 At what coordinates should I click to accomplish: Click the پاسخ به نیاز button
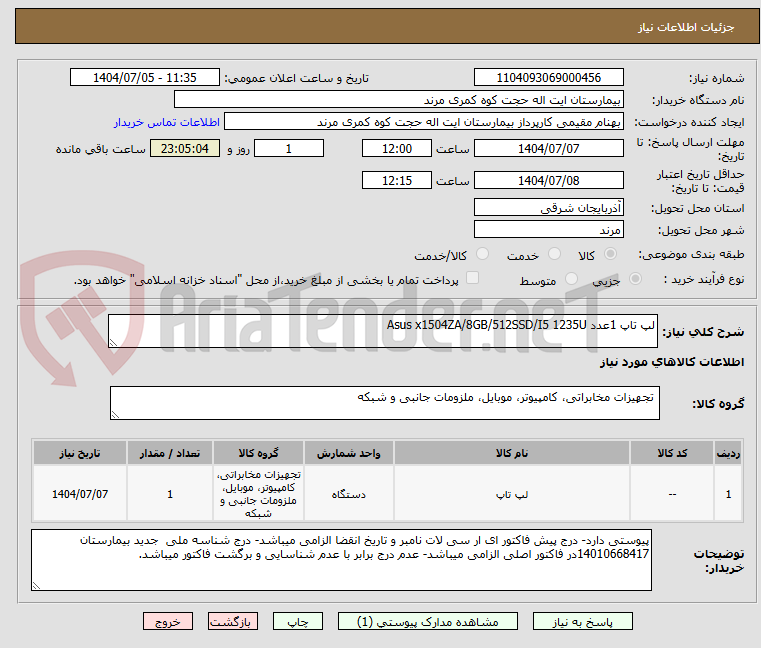(582, 621)
